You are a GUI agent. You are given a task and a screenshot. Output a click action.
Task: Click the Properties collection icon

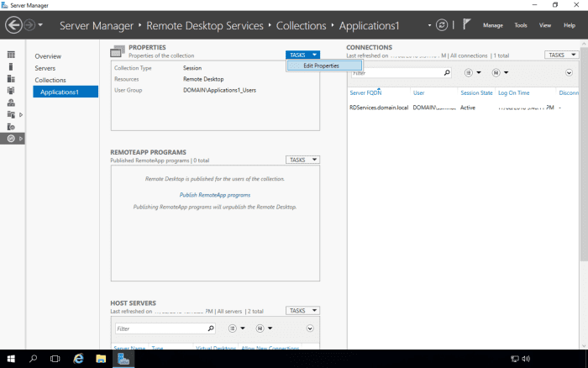coord(118,51)
